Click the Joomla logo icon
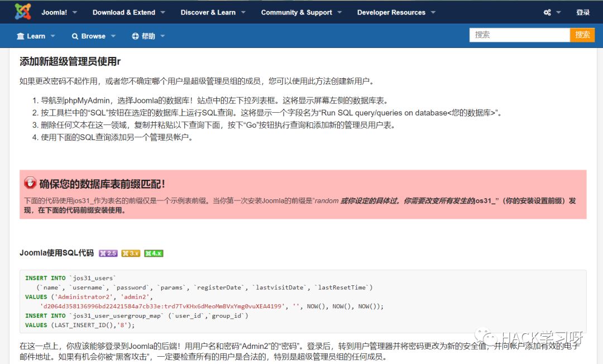Image resolution: width=603 pixels, height=364 pixels. click(x=23, y=12)
